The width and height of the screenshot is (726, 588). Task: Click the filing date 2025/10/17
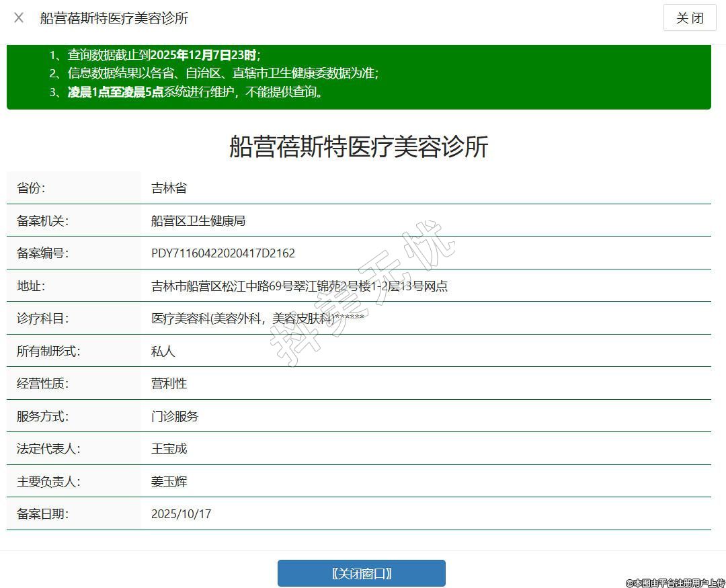[x=181, y=514]
